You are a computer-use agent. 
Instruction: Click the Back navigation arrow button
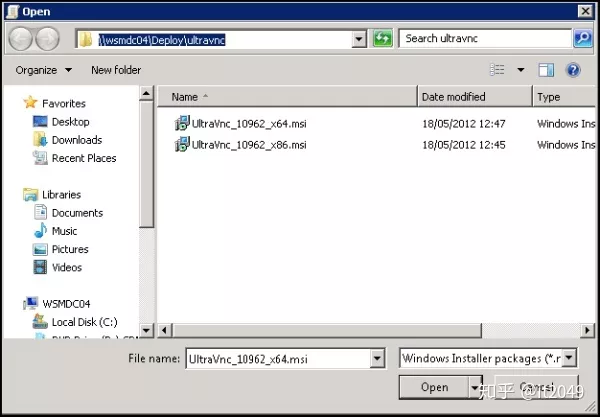point(22,39)
